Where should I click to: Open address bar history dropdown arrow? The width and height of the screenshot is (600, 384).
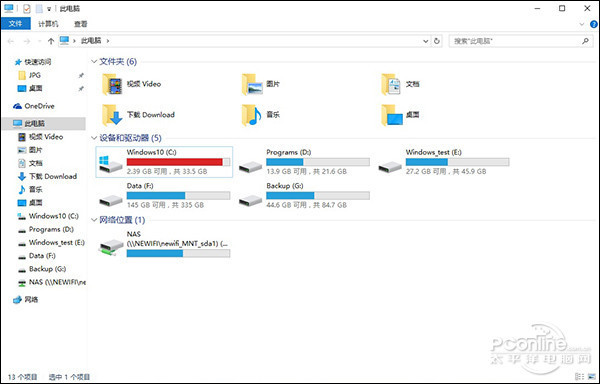426,41
